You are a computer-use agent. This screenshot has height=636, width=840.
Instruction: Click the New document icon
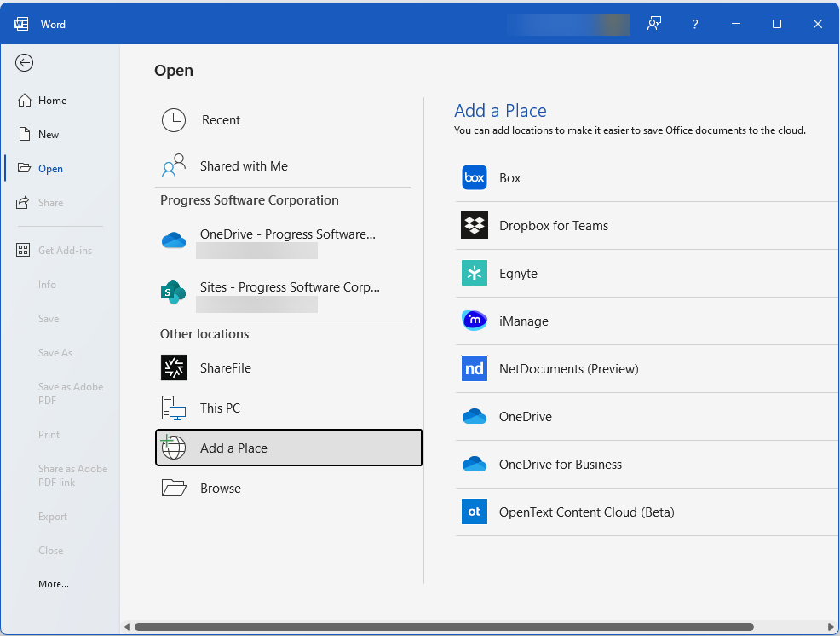point(24,134)
